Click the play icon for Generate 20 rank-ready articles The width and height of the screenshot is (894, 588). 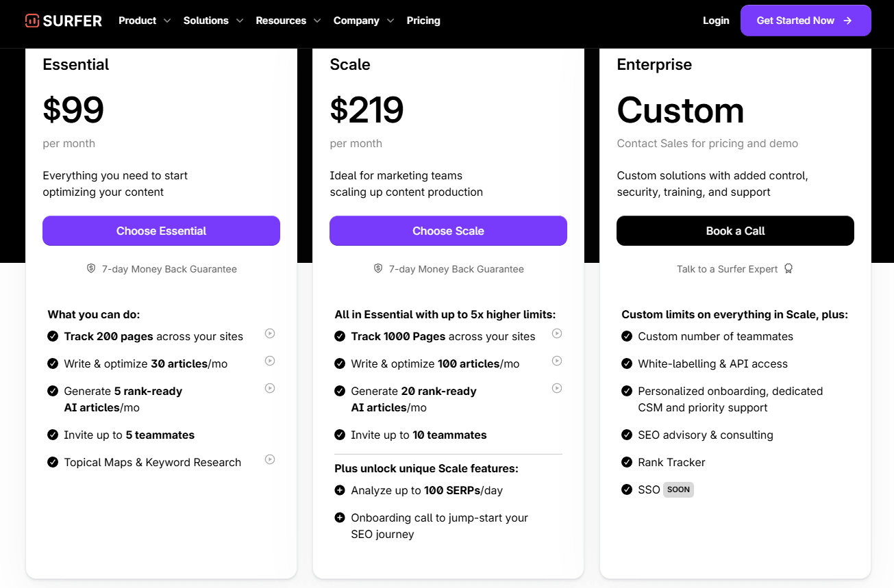[x=557, y=388]
